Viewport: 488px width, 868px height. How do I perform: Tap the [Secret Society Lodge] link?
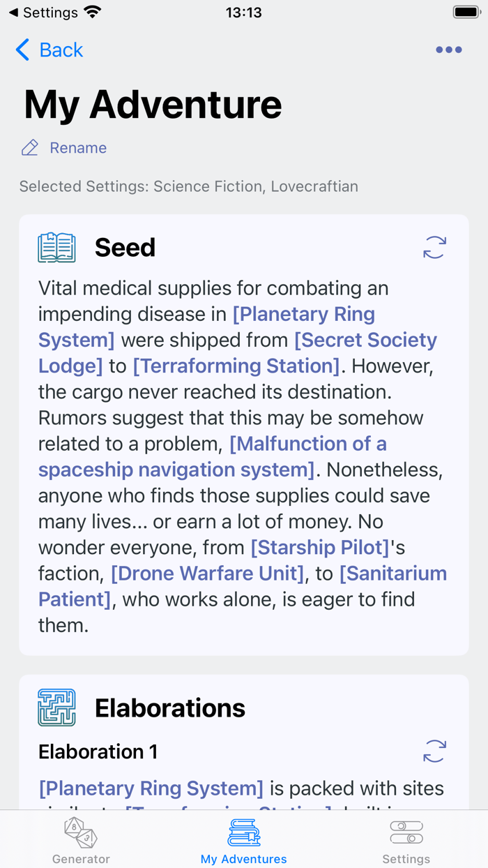tap(366, 340)
